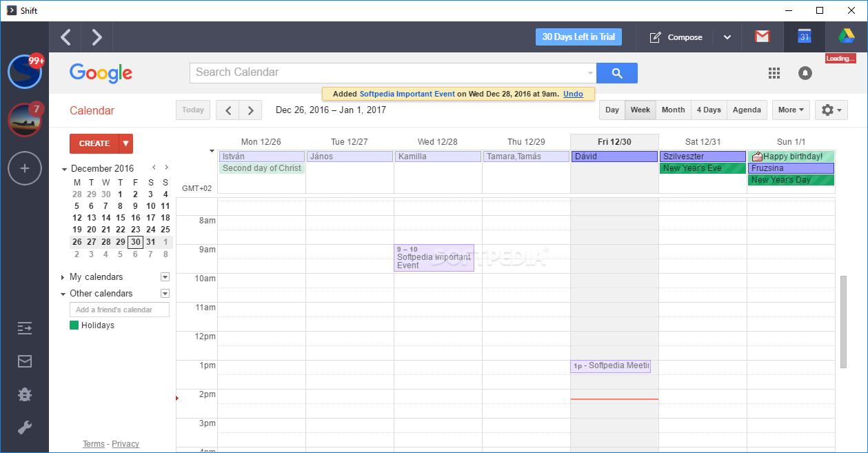Open the sidebar list-arrow icon
The height and width of the screenshot is (453, 868).
click(x=25, y=328)
